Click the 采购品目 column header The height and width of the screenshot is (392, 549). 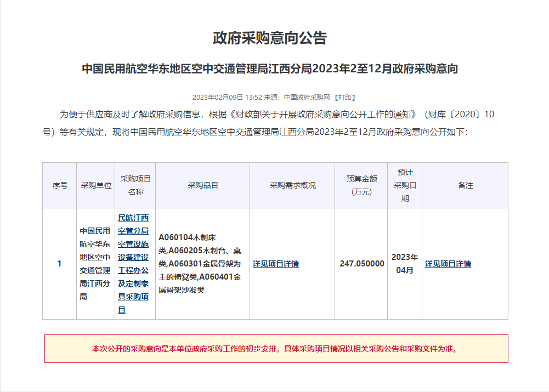pyautogui.click(x=203, y=185)
